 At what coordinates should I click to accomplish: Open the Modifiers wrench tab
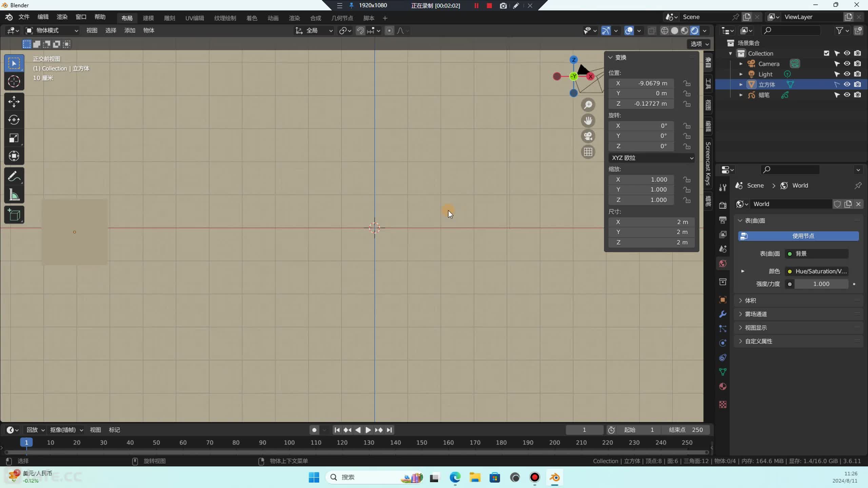click(723, 314)
